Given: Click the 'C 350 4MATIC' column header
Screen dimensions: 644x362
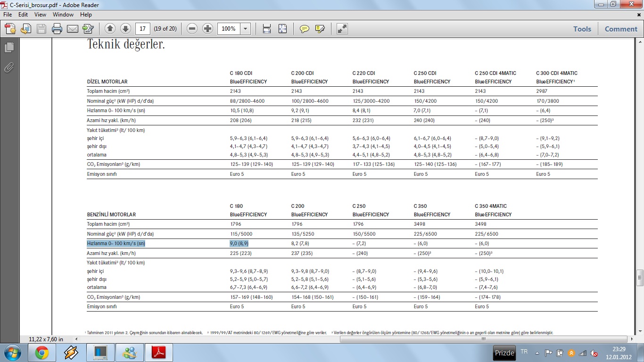Looking at the screenshot, I should point(491,206).
